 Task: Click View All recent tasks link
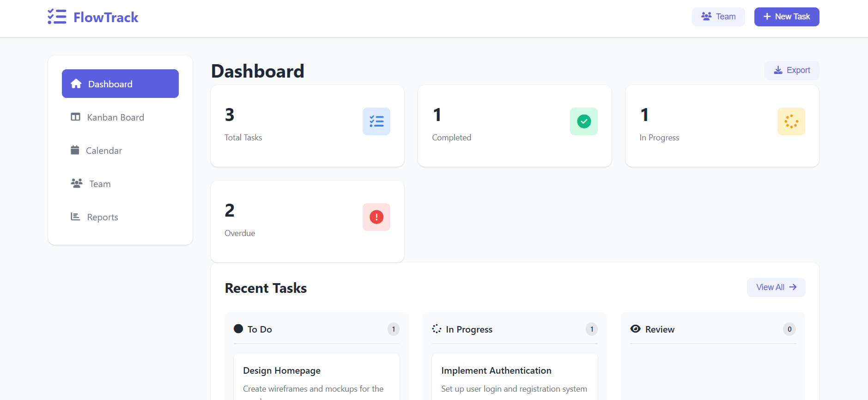776,287
